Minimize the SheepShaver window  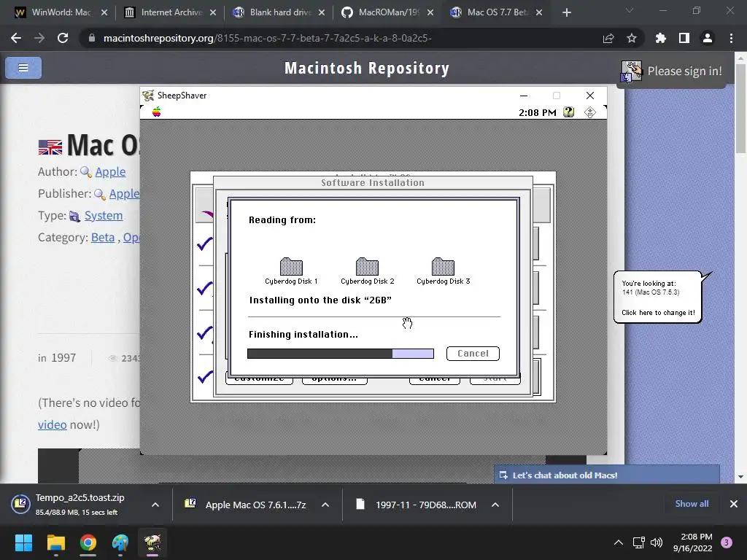tap(524, 96)
